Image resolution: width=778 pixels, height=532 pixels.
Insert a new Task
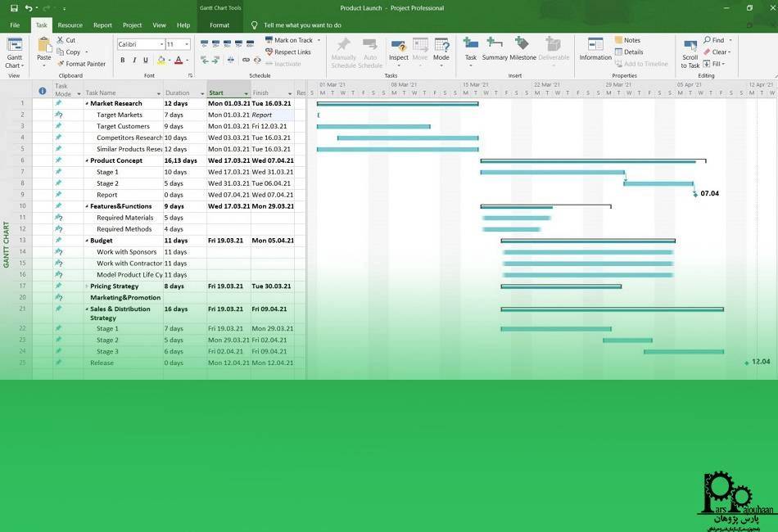(470, 50)
